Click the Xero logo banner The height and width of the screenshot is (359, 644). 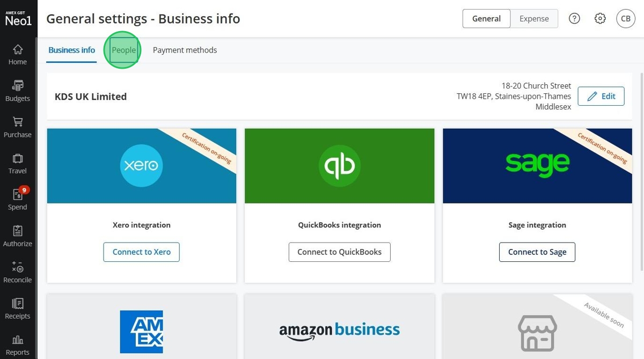(x=142, y=166)
